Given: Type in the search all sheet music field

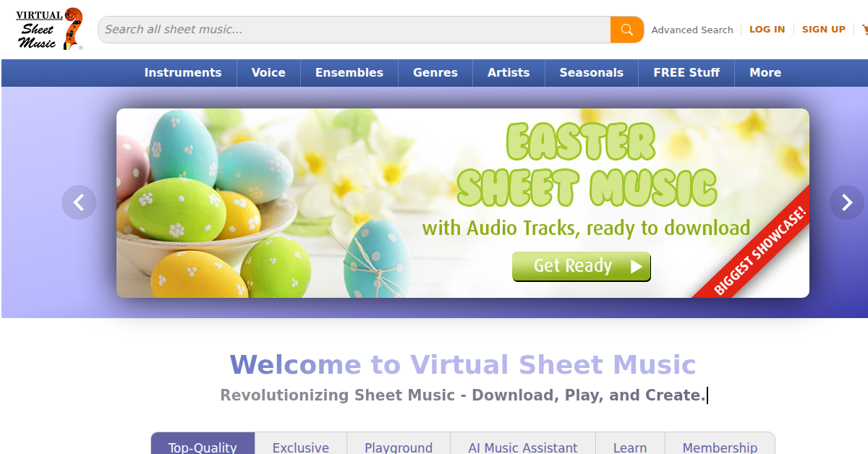Looking at the screenshot, I should [x=354, y=30].
